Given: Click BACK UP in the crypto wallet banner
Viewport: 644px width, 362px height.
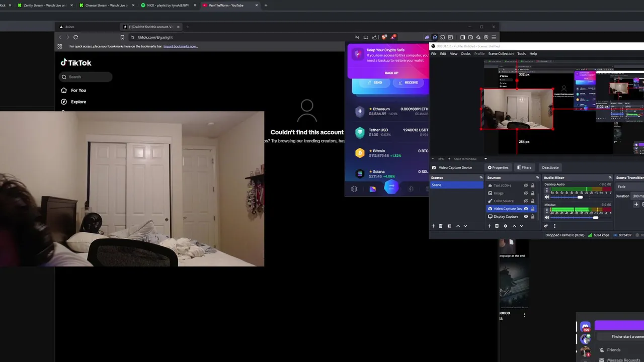Looking at the screenshot, I should click(391, 73).
